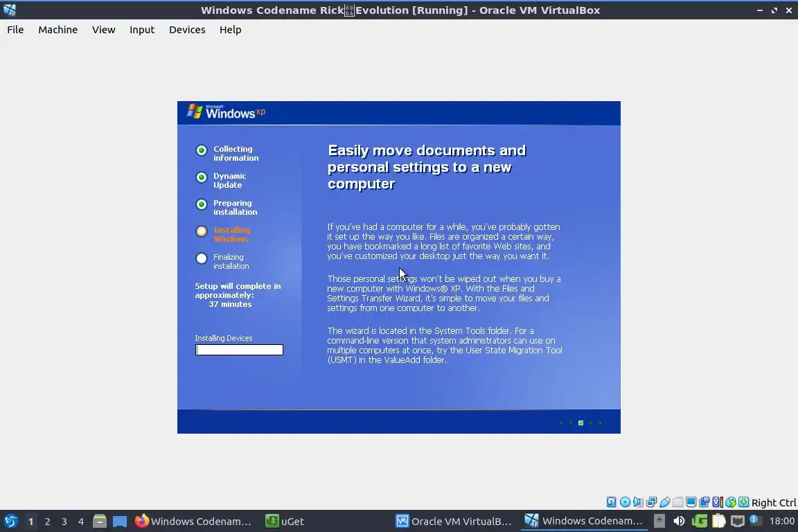Open the volume control tray icon
The height and width of the screenshot is (532, 798).
tap(679, 521)
